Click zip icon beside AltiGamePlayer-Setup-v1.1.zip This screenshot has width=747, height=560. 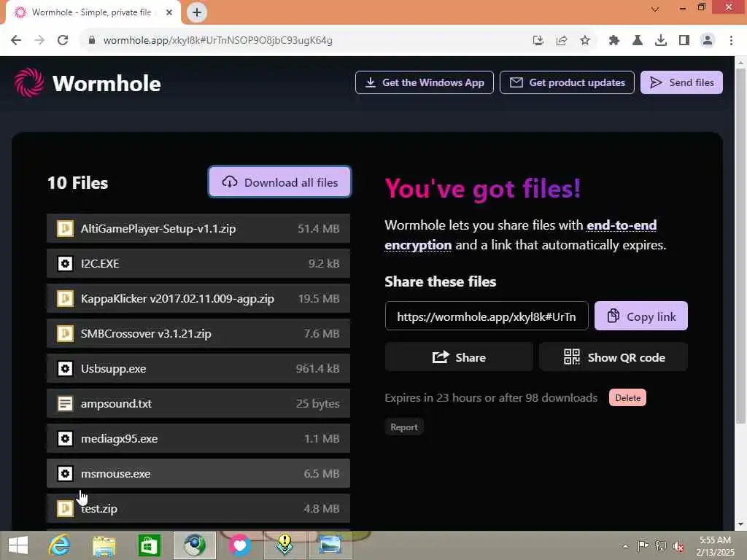[65, 228]
